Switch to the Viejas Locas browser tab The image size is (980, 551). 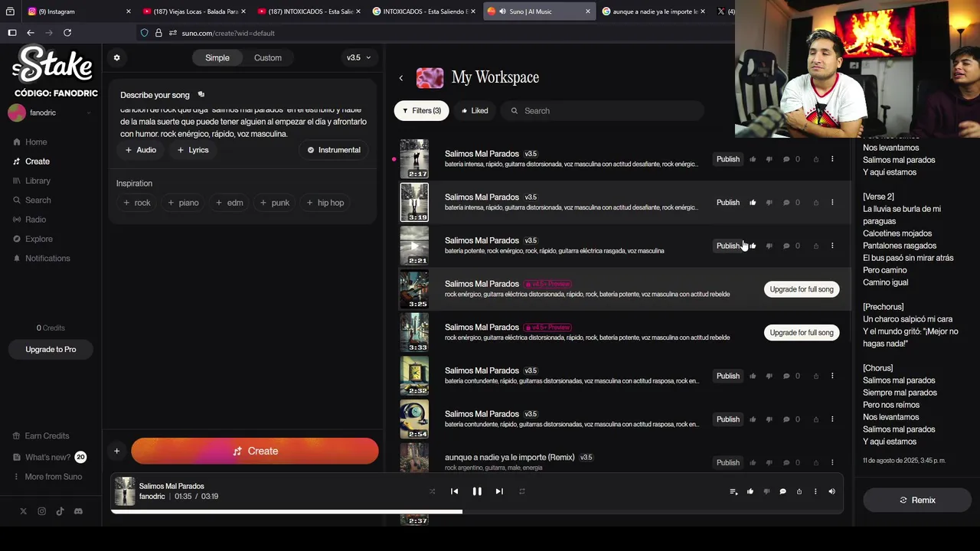[x=194, y=11]
